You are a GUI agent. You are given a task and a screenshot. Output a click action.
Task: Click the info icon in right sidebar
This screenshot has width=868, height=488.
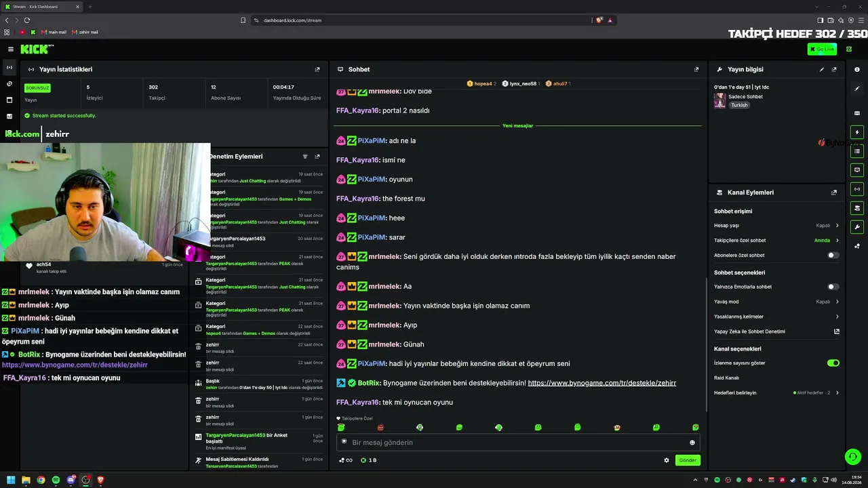tap(857, 69)
